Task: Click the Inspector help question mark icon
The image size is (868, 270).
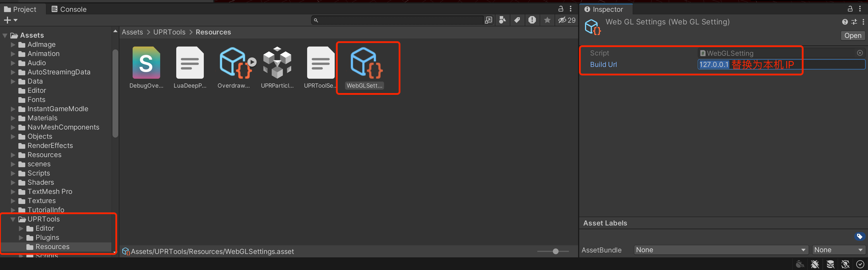Action: click(844, 22)
